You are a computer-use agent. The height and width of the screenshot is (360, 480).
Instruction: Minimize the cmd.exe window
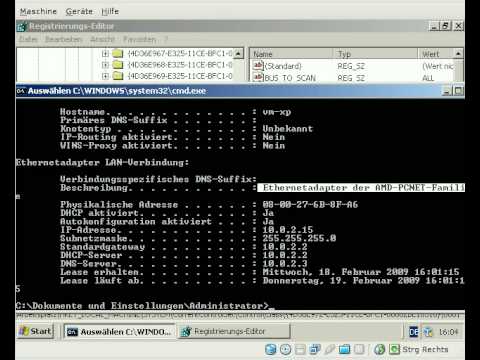click(x=447, y=91)
